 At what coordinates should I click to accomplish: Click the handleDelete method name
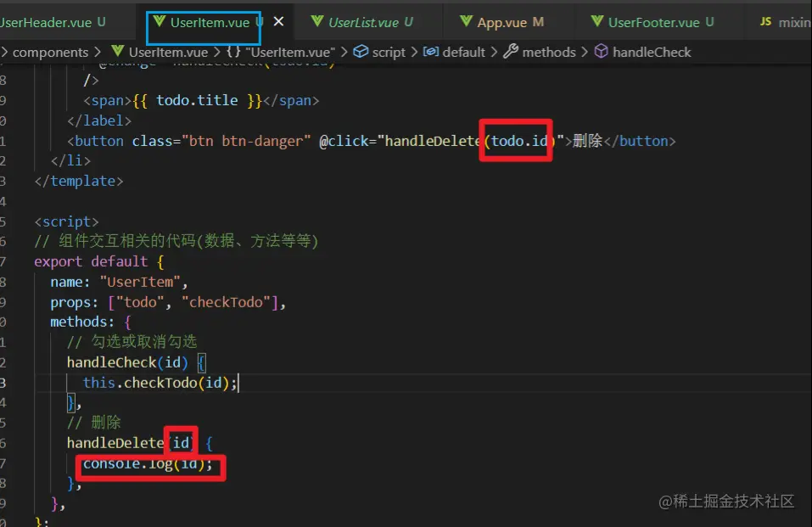115,442
